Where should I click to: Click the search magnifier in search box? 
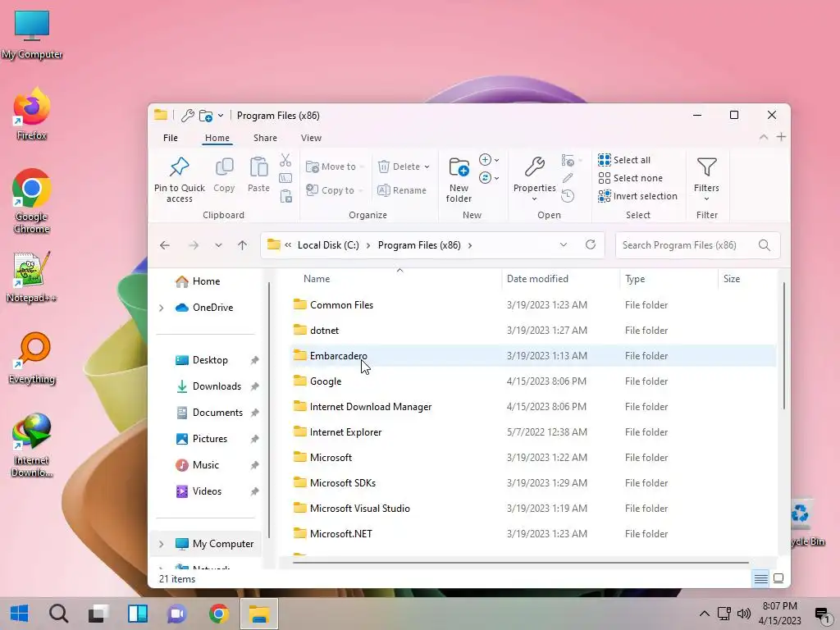coord(765,245)
